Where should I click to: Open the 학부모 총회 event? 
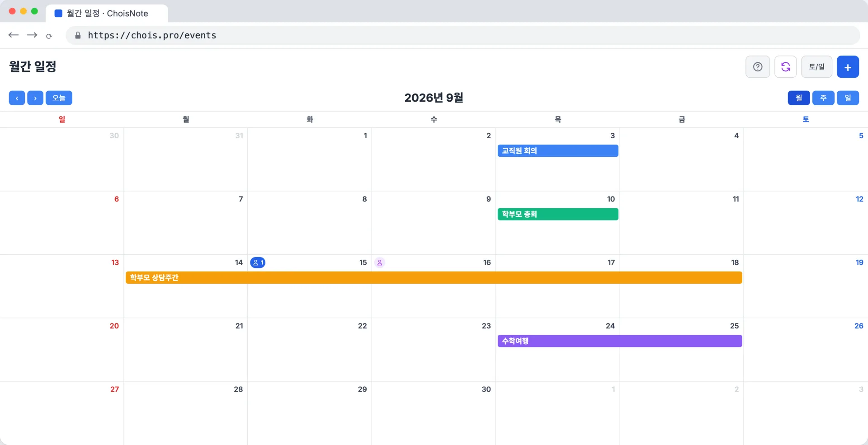558,214
